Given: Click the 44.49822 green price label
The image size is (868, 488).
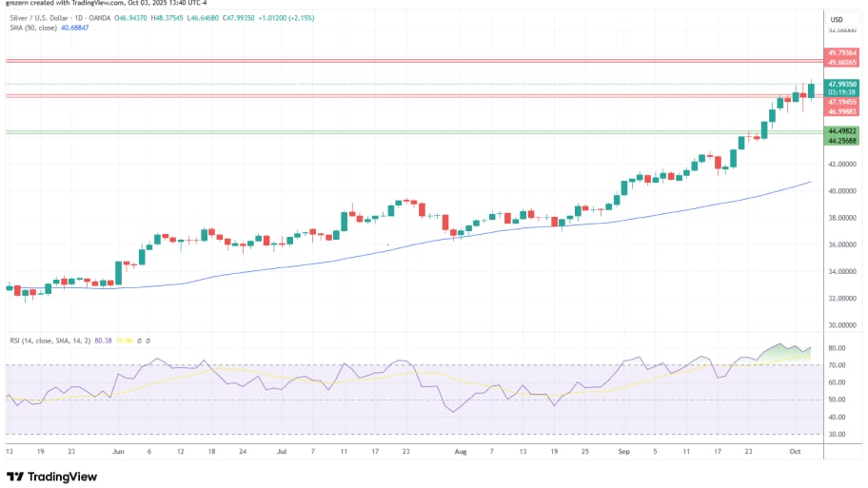Looking at the screenshot, I should pos(842,130).
